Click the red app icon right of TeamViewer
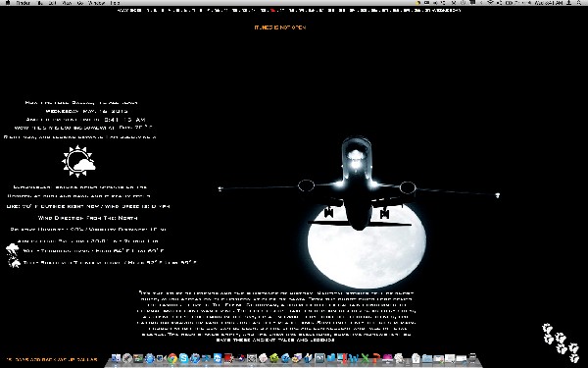 tap(228, 358)
